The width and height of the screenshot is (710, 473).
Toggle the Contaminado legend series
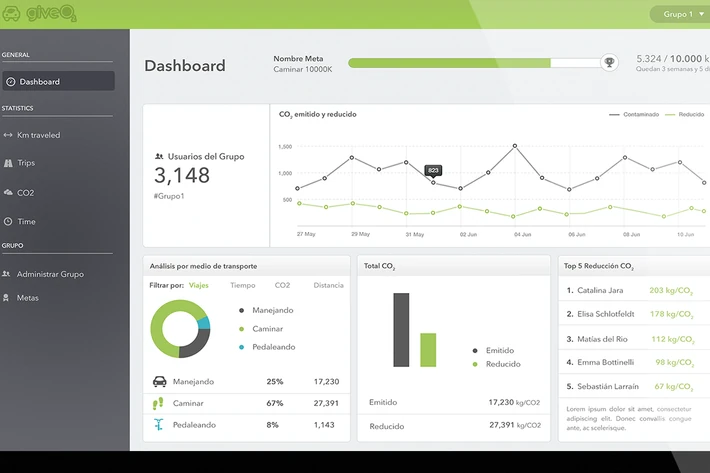[634, 115]
